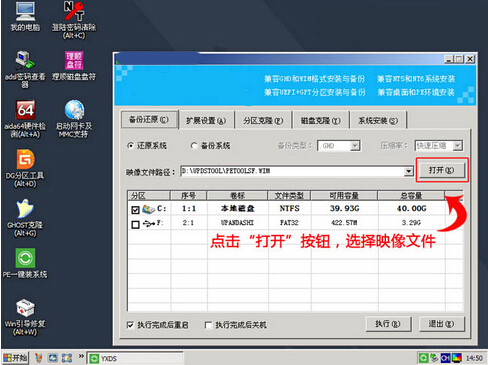Click the 总容量 column header

(411, 195)
